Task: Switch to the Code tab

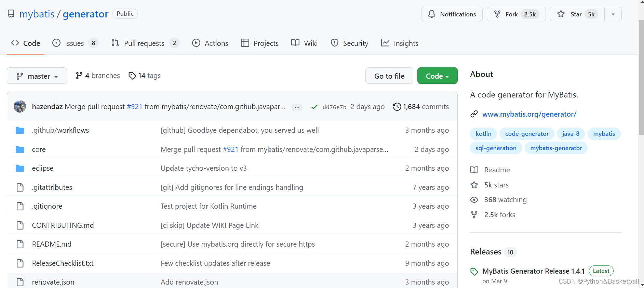Action: 26,43
